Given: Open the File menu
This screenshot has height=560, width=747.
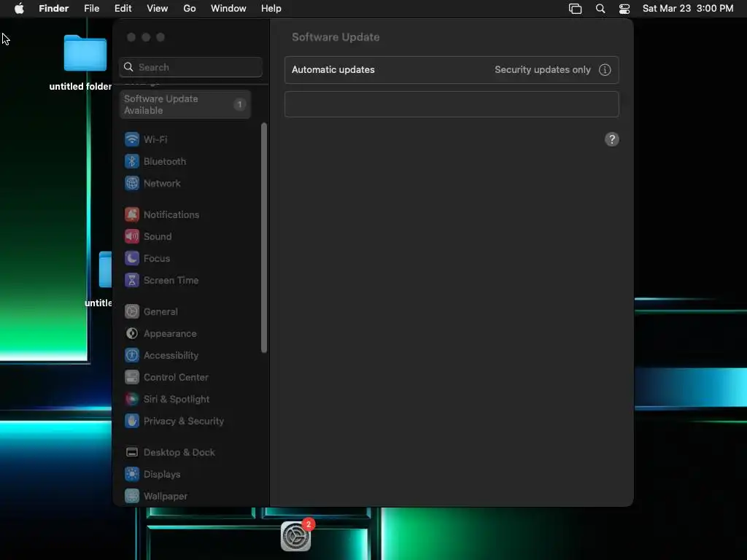Looking at the screenshot, I should pyautogui.click(x=91, y=9).
